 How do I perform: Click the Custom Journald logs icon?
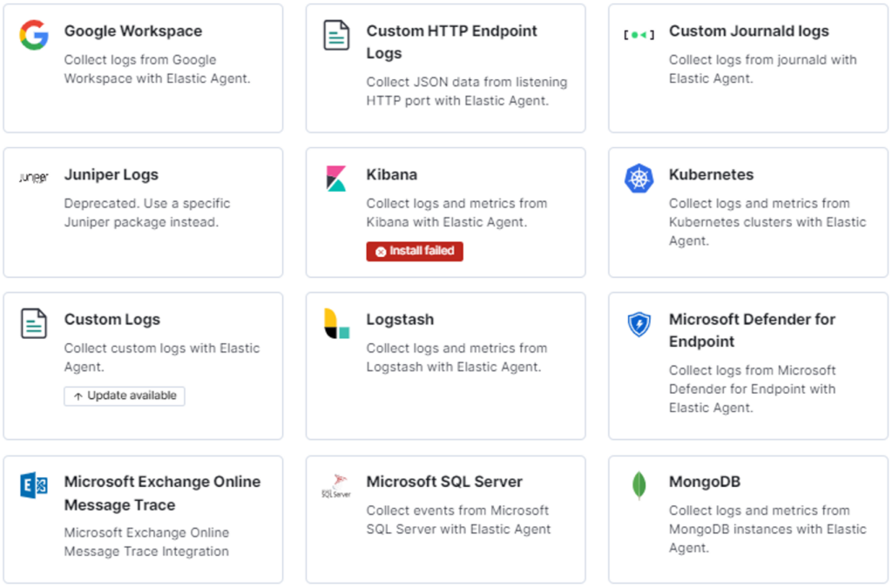coord(639,35)
